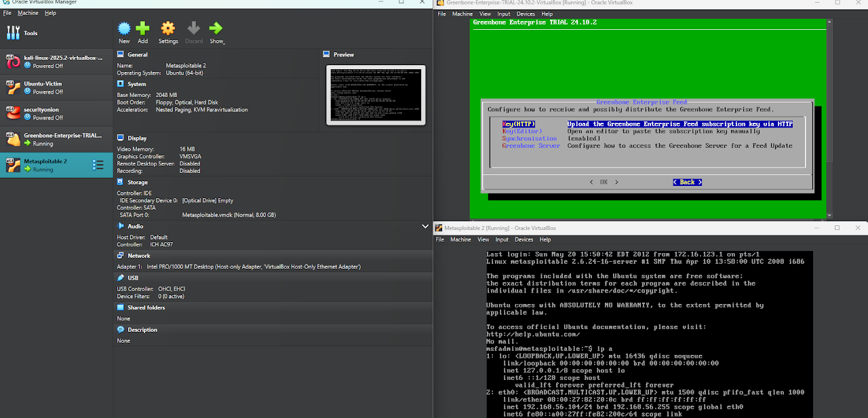The width and height of the screenshot is (868, 418).
Task: Open Machine menu in VirtualBox Manager
Action: [28, 13]
